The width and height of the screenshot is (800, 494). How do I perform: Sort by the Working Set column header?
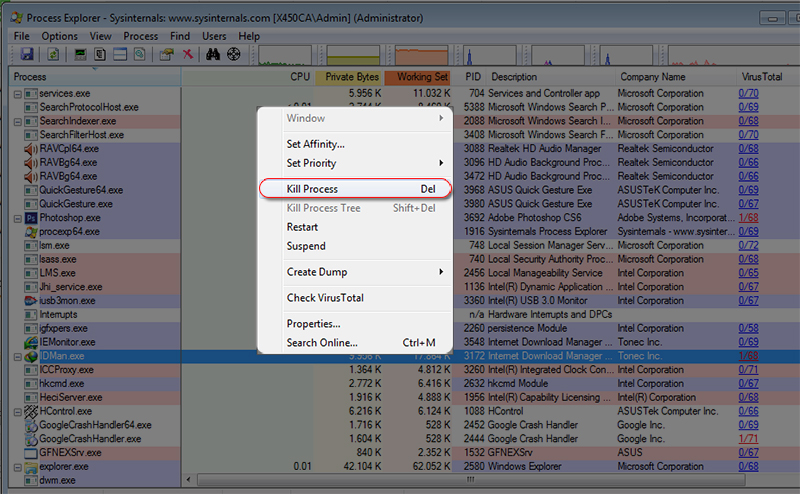417,77
